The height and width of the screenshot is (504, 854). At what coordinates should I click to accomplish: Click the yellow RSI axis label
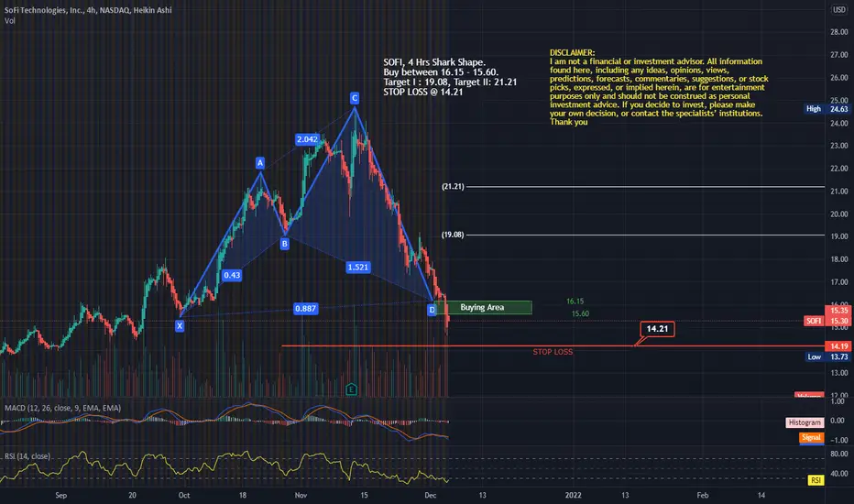816,480
